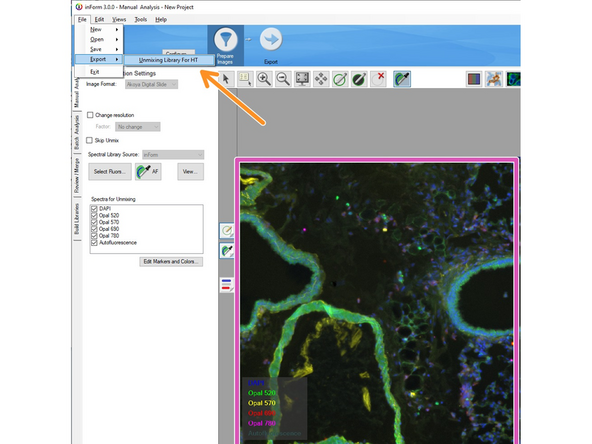Viewport: 592px width, 444px height.
Task: Choose Unmixing Library For HT
Action: (x=169, y=60)
